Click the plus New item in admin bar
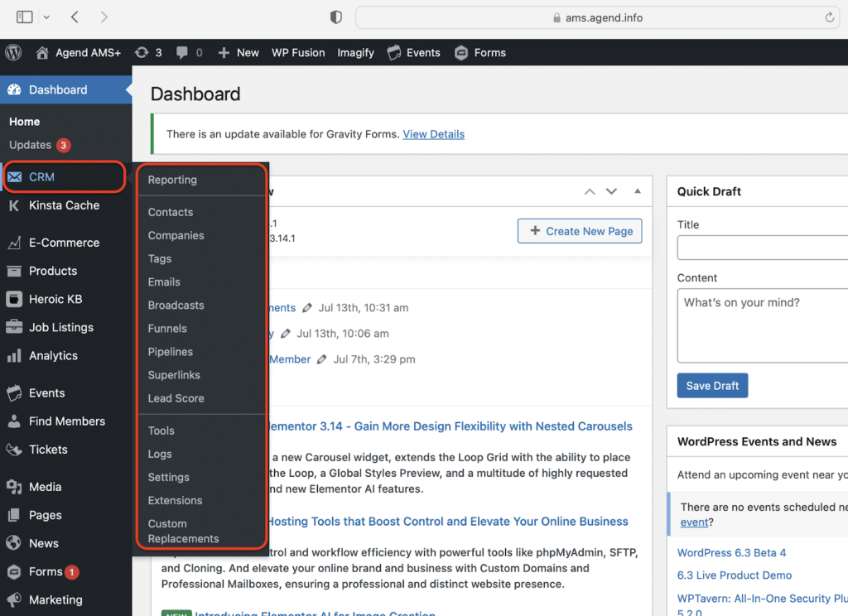This screenshot has height=616, width=848. click(x=238, y=52)
